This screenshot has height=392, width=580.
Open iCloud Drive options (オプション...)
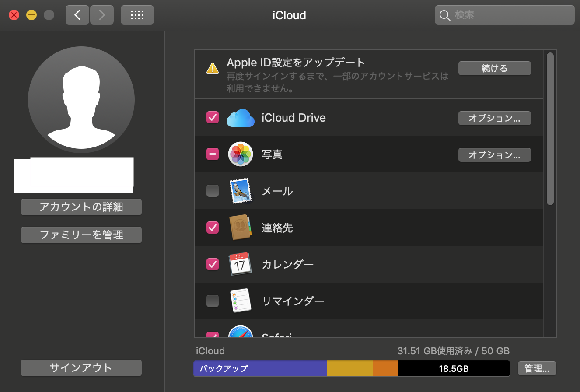(494, 118)
